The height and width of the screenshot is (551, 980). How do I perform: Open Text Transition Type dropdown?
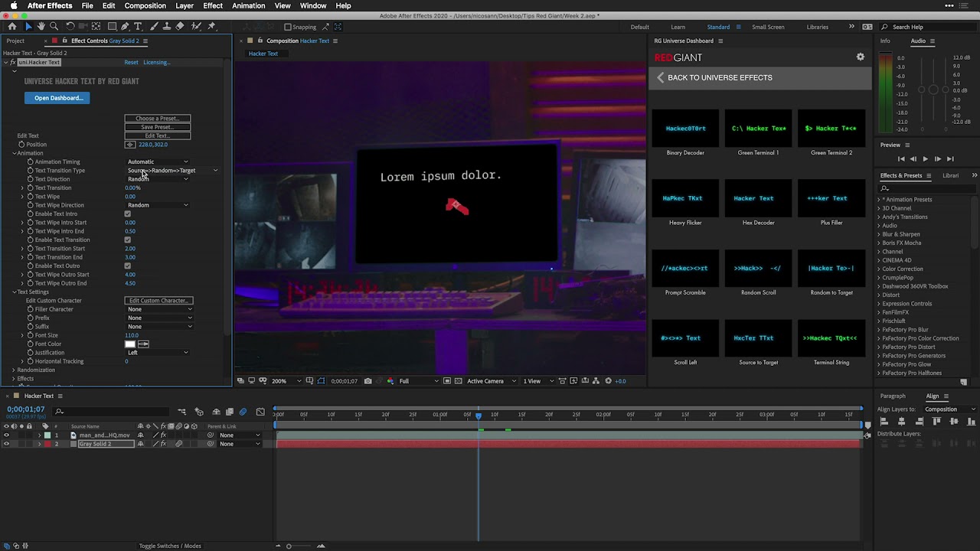click(x=172, y=171)
